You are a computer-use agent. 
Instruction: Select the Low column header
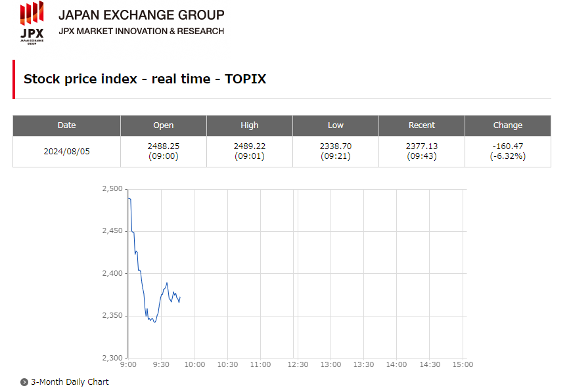[336, 125]
